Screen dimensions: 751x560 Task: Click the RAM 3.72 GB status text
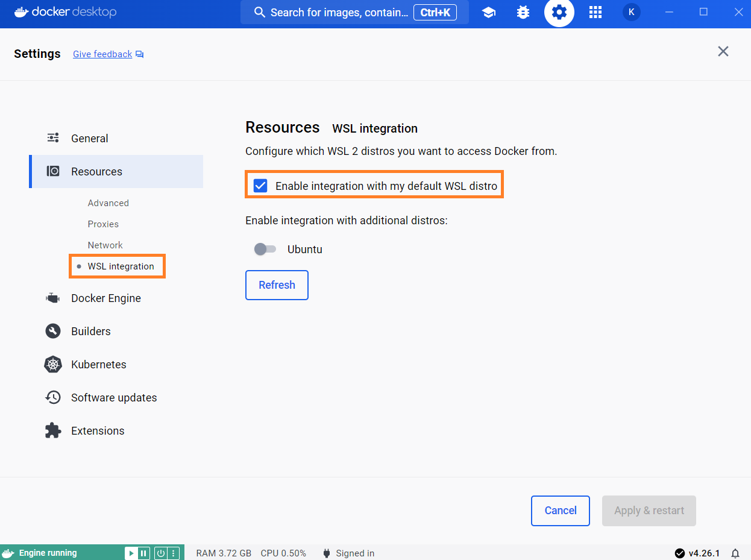(x=224, y=553)
